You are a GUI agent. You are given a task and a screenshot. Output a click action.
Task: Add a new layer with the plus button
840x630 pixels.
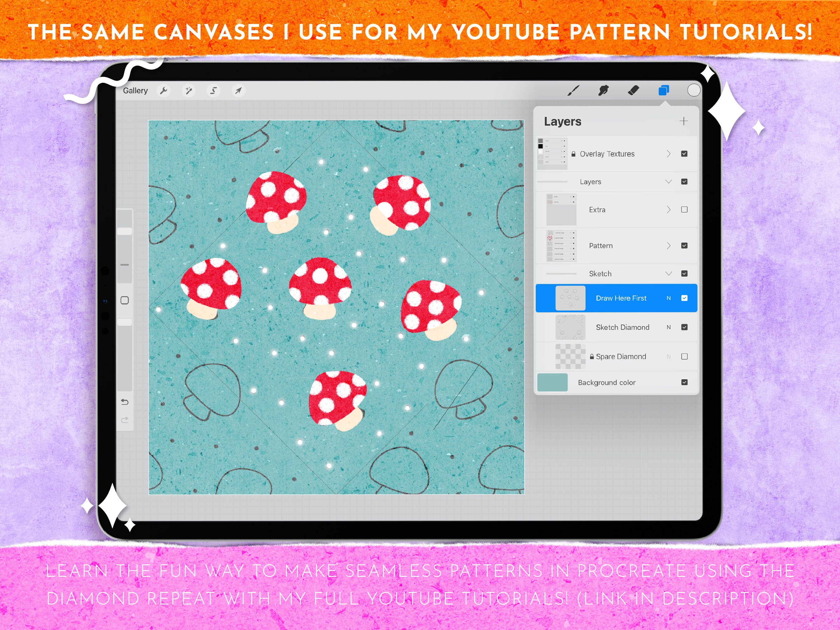(684, 121)
